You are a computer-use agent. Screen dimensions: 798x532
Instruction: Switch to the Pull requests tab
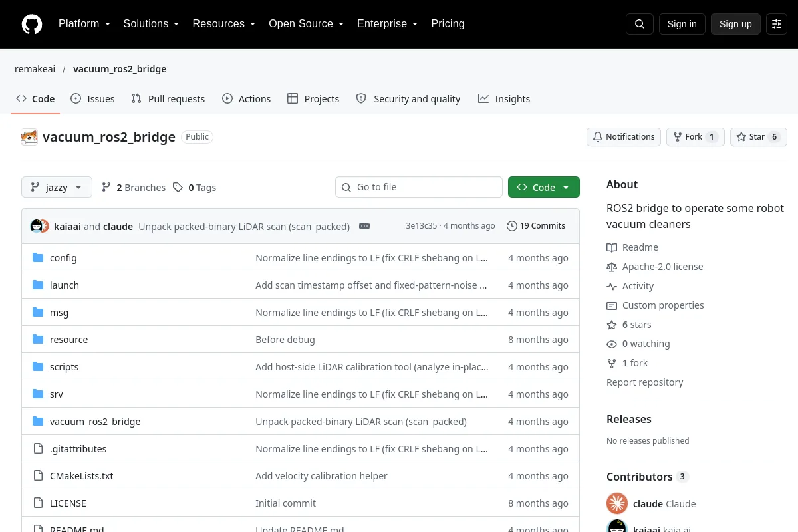168,99
